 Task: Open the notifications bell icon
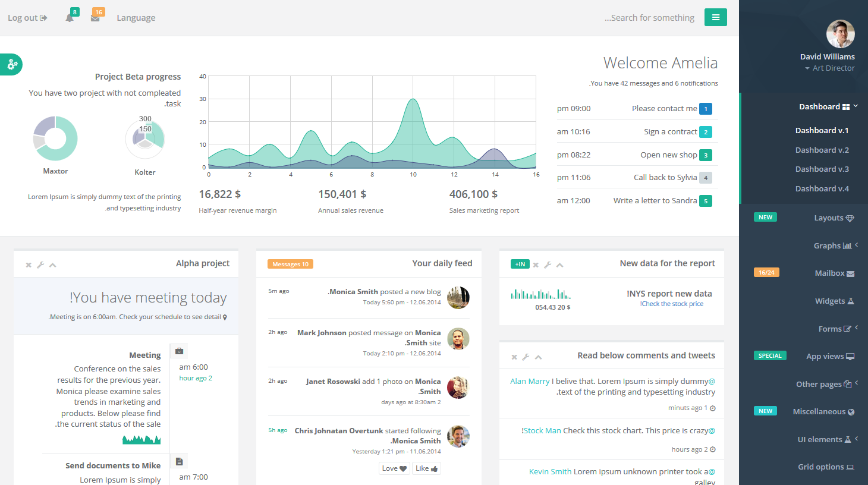[70, 17]
